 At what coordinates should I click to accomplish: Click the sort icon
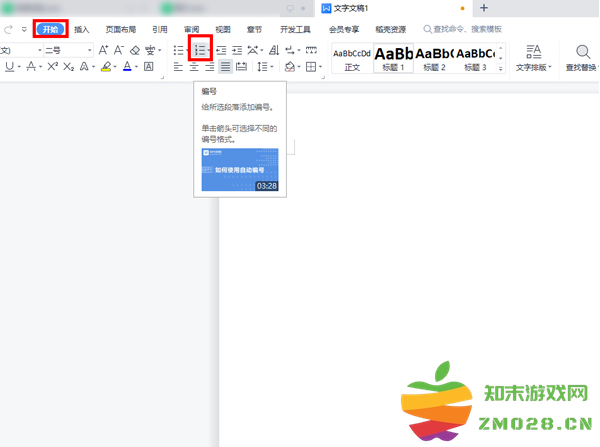[x=274, y=50]
